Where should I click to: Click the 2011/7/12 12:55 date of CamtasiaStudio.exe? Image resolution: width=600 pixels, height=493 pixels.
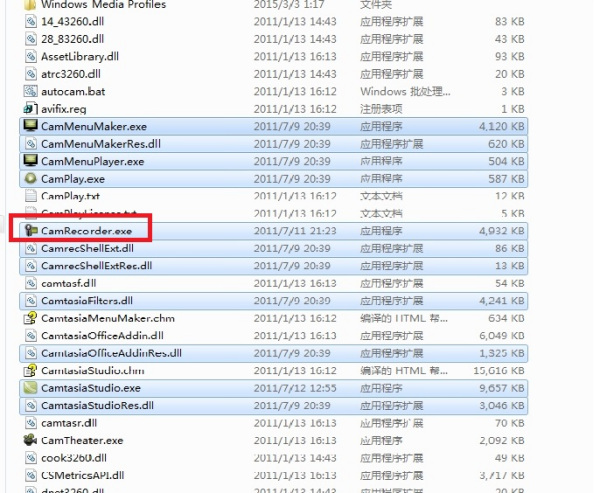pyautogui.click(x=295, y=388)
